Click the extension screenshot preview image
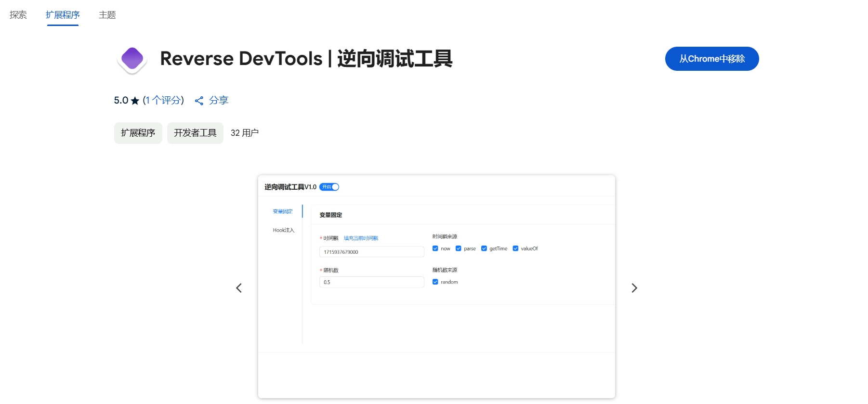The image size is (868, 404). 436,287
